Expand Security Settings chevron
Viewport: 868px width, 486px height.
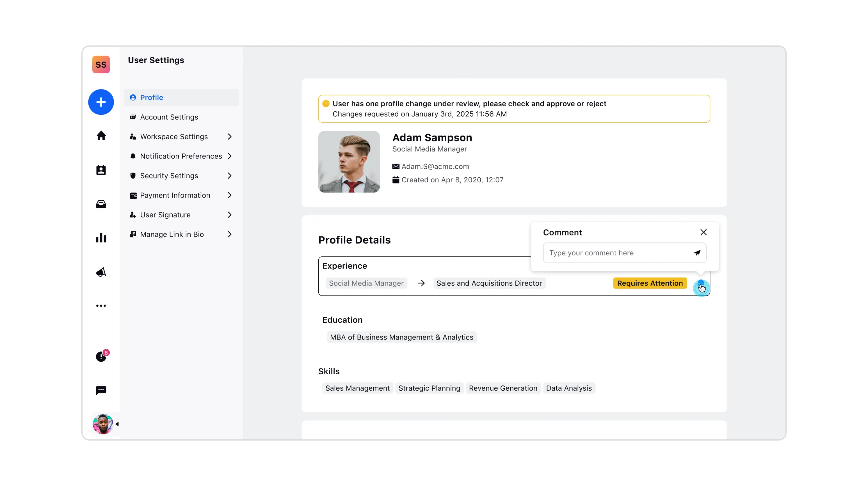229,175
